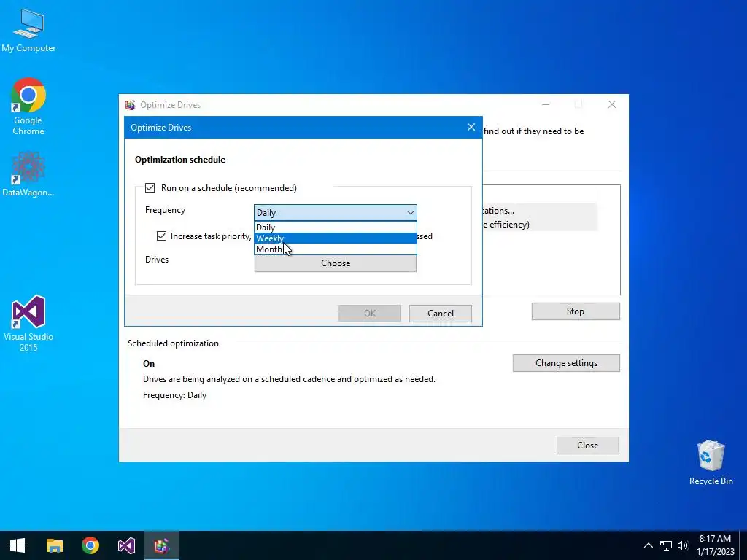The image size is (747, 560).
Task: Click the Optimize Drives title bar icon
Action: point(130,105)
